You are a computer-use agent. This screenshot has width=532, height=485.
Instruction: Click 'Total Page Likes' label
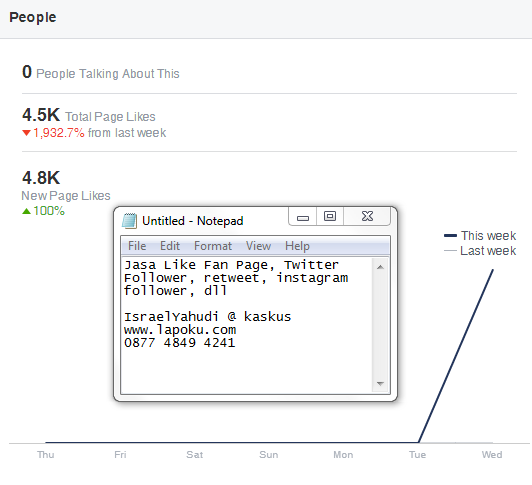110,117
